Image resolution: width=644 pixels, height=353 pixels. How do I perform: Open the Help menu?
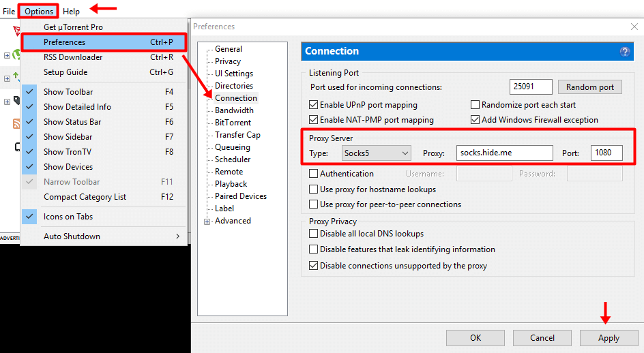pyautogui.click(x=71, y=12)
